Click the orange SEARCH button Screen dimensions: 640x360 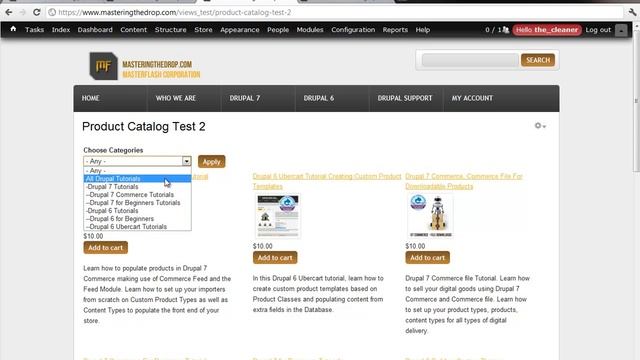click(538, 60)
